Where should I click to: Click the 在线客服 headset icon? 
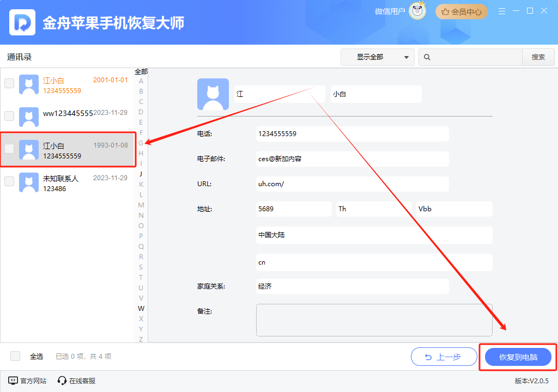tap(61, 381)
